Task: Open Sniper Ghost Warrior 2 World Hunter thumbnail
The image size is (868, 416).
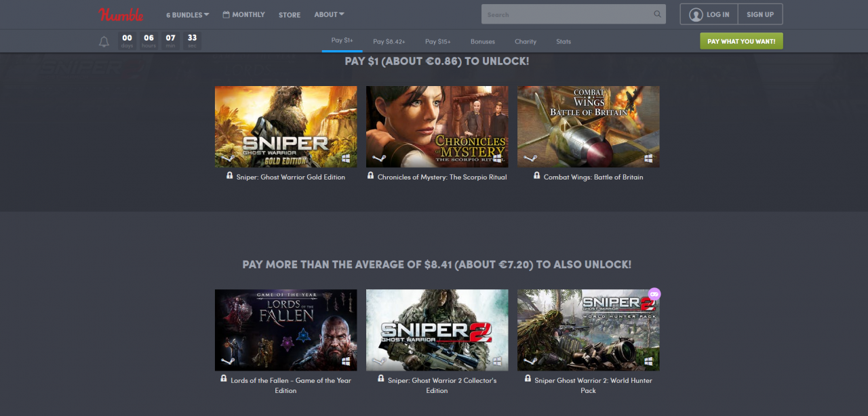Action: point(589,330)
